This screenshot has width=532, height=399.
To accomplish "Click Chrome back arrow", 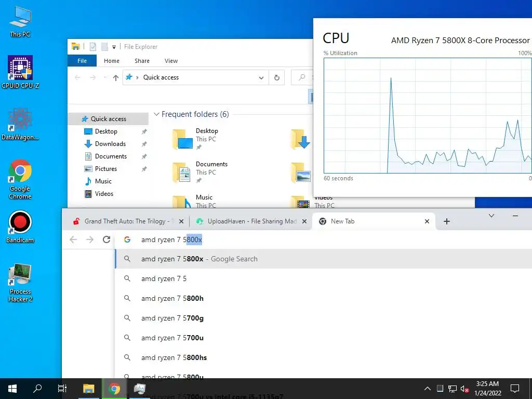I will point(73,240).
